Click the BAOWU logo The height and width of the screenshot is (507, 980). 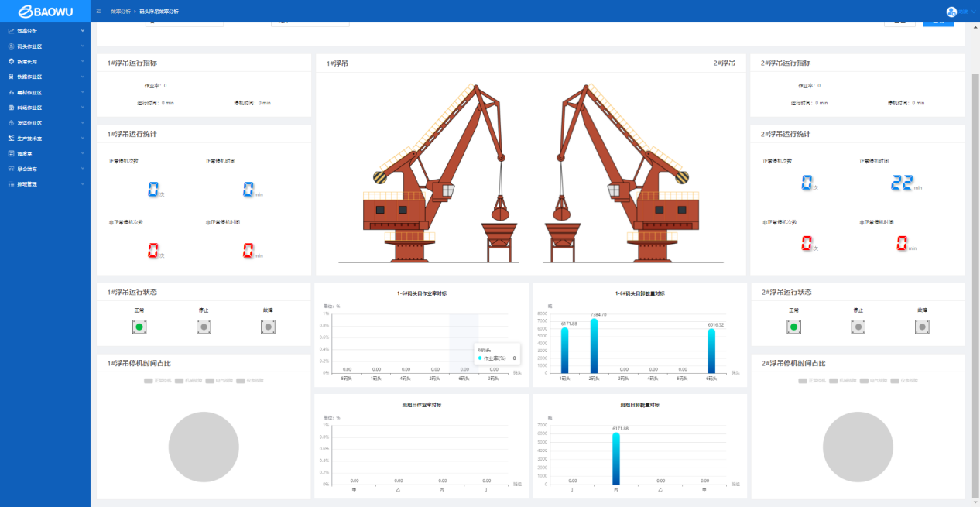pyautogui.click(x=45, y=12)
